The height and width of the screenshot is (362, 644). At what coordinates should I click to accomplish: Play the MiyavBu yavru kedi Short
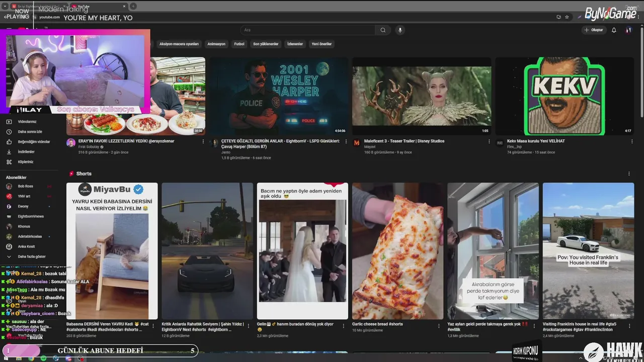(112, 251)
